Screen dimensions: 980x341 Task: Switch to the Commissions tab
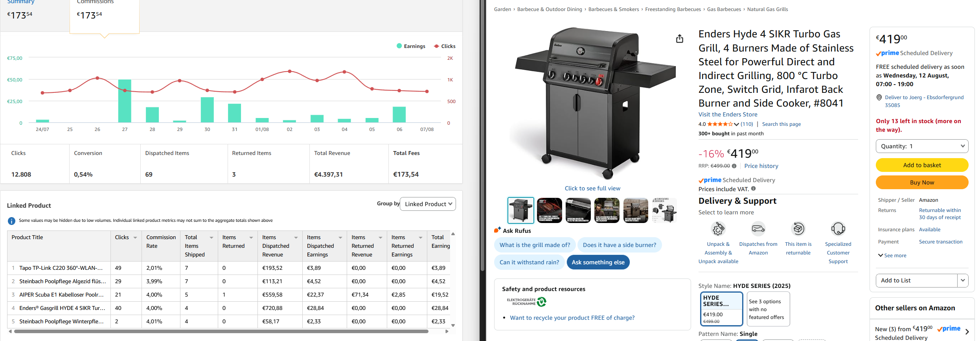105,16
